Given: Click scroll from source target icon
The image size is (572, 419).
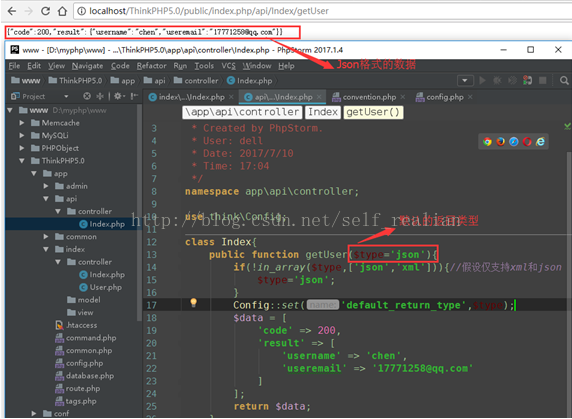Looking at the screenshot, I should (87, 96).
